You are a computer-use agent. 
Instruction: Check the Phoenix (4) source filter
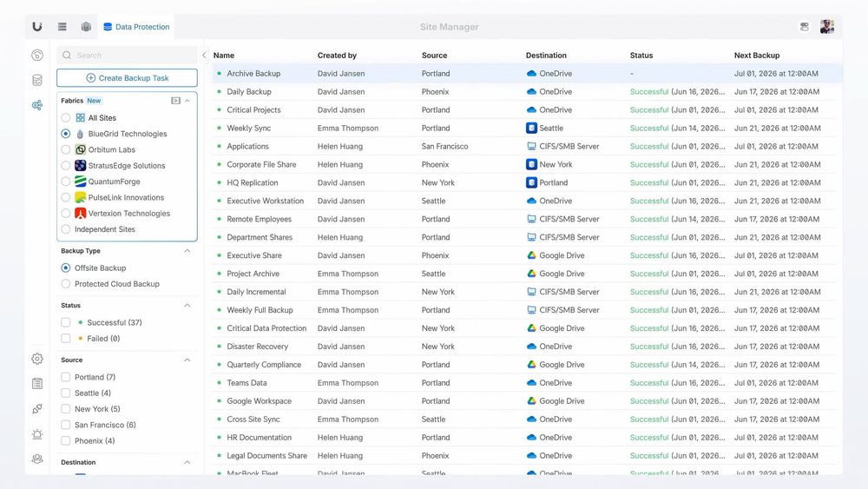click(66, 441)
